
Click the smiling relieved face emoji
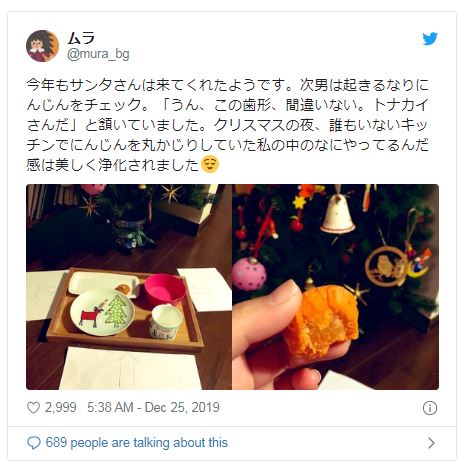click(x=210, y=164)
